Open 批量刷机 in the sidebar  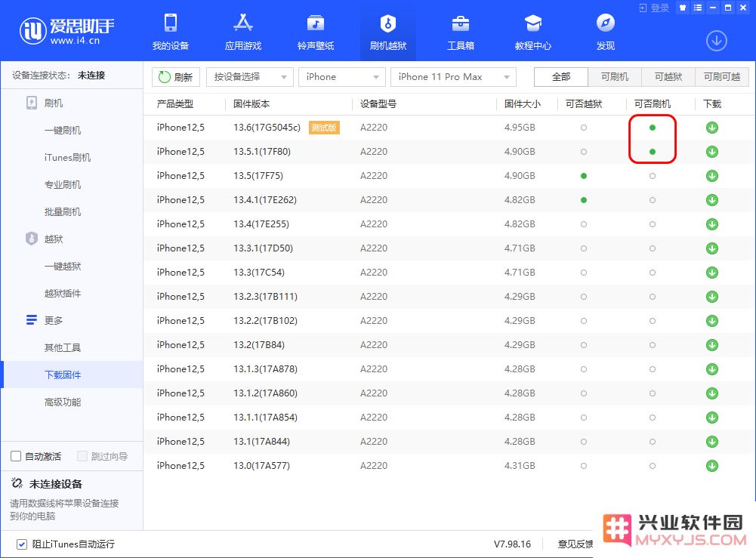click(63, 212)
